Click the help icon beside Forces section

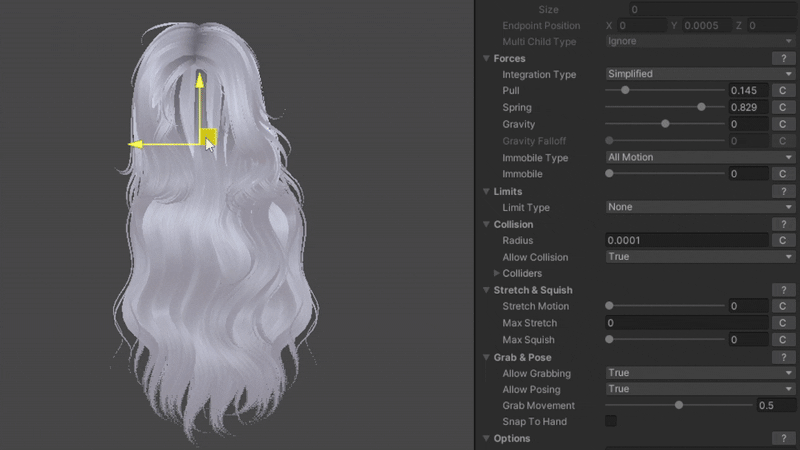[785, 58]
